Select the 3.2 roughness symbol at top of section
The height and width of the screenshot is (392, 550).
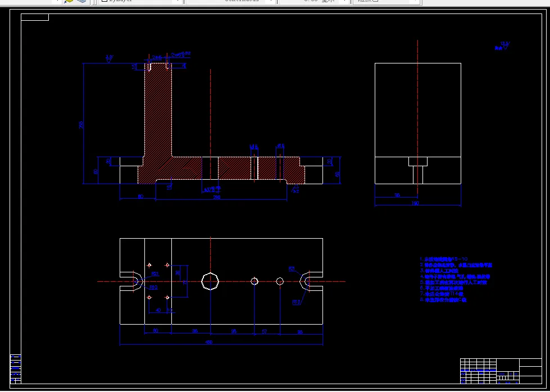(x=109, y=58)
